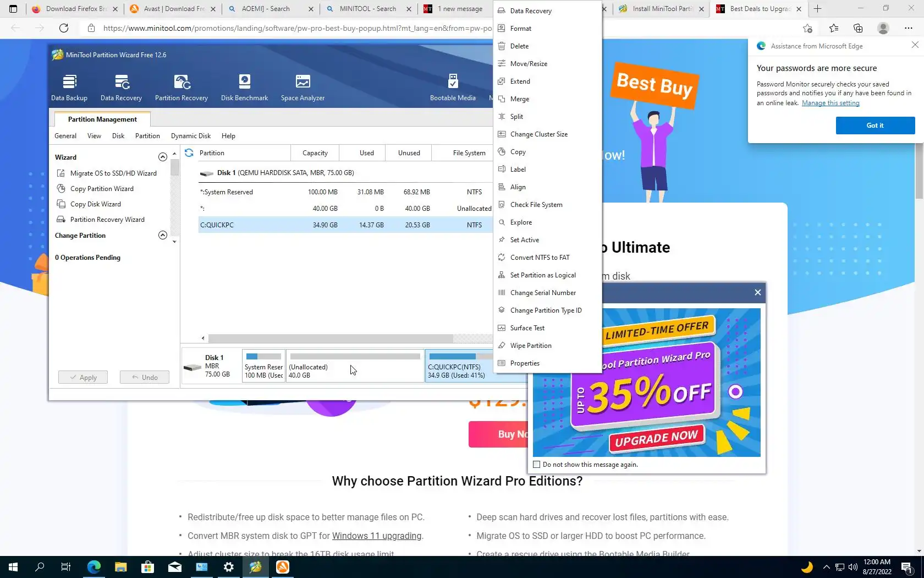
Task: Open Data Recovery tool in MiniTool toolbar
Action: coord(121,88)
